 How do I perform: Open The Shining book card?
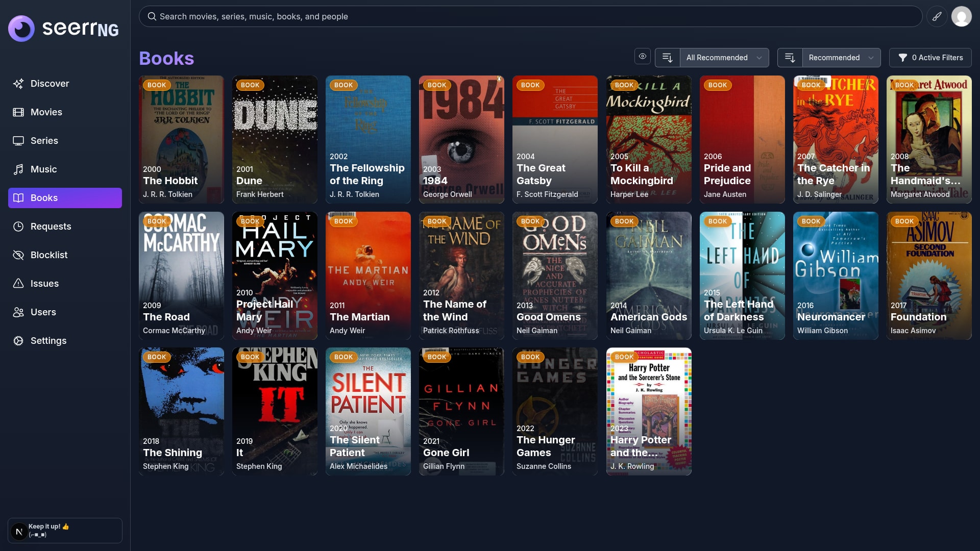181,412
